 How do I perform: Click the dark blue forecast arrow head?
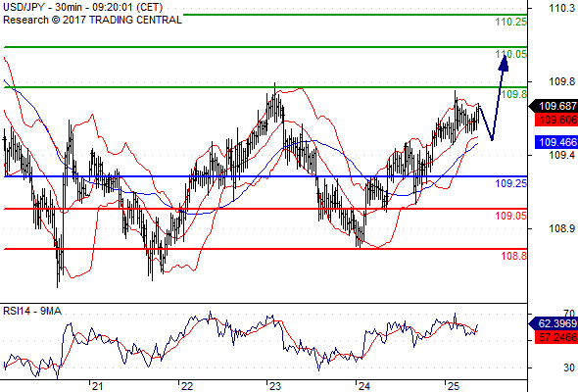tap(504, 63)
